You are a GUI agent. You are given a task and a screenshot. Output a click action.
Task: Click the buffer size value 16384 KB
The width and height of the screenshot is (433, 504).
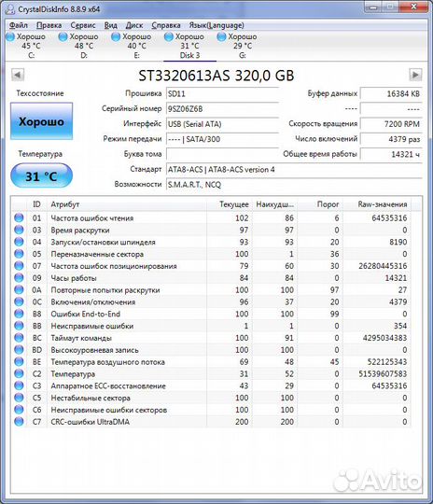(x=391, y=94)
